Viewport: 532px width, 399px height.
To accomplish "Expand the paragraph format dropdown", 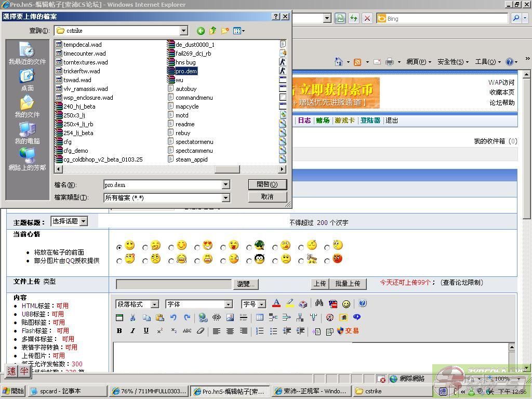I will pos(154,304).
